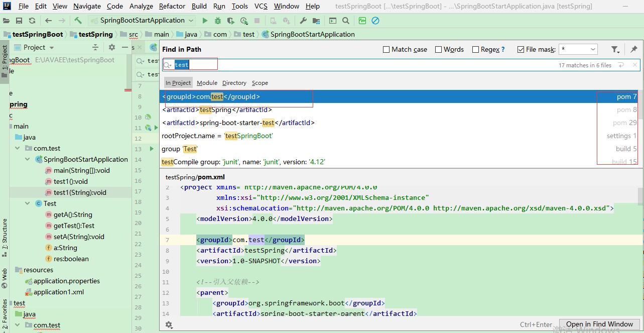
Task: Collapse SpringBootStartApplication class node
Action: tap(28, 159)
